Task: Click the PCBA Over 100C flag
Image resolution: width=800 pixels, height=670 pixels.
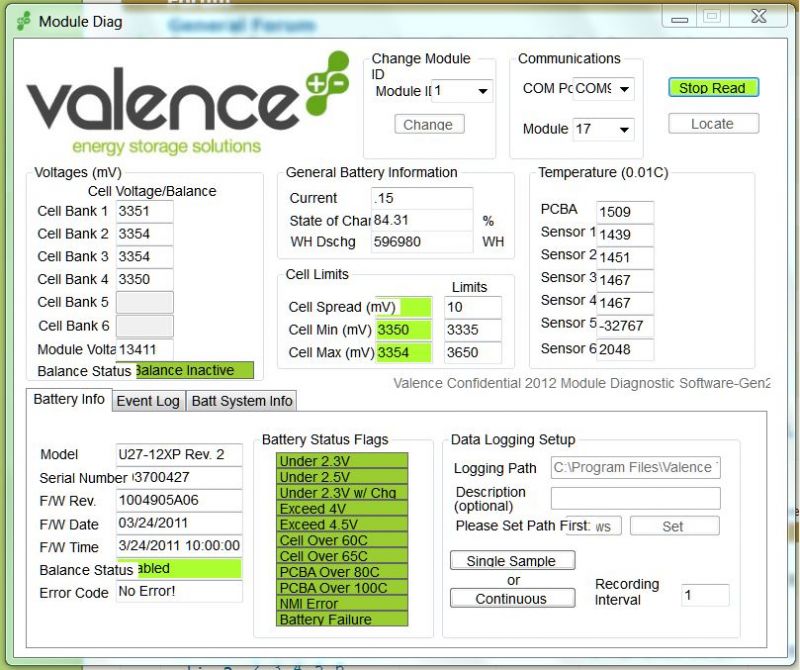Action: 342,587
